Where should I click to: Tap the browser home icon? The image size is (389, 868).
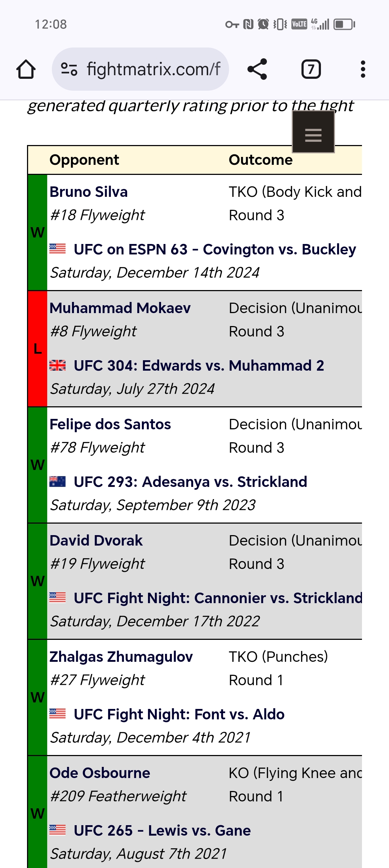click(x=26, y=69)
